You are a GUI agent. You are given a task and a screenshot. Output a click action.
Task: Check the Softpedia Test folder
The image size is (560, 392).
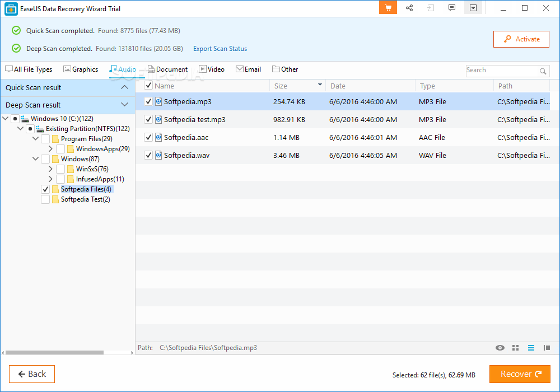45,199
